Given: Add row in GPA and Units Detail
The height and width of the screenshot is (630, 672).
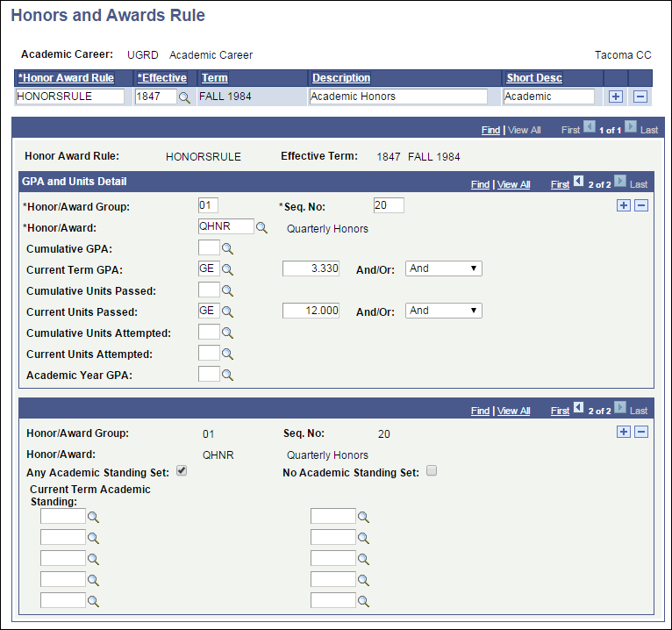Looking at the screenshot, I should coord(624,205).
